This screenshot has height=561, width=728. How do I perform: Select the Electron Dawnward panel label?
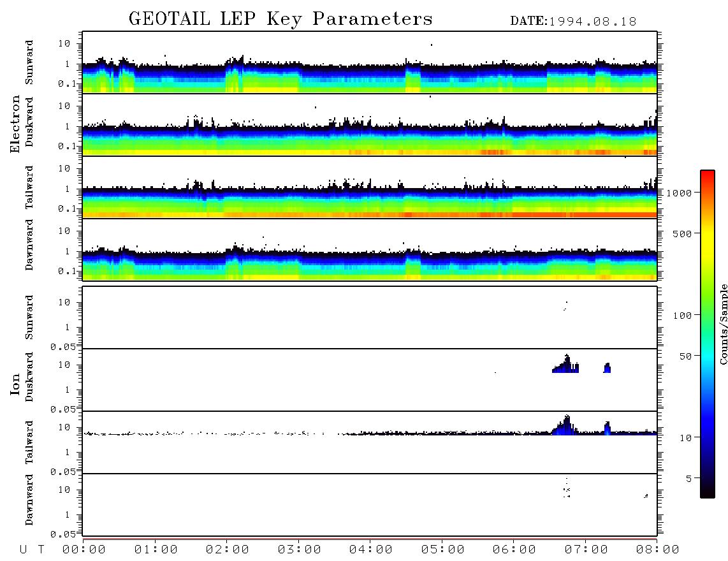pyautogui.click(x=29, y=245)
